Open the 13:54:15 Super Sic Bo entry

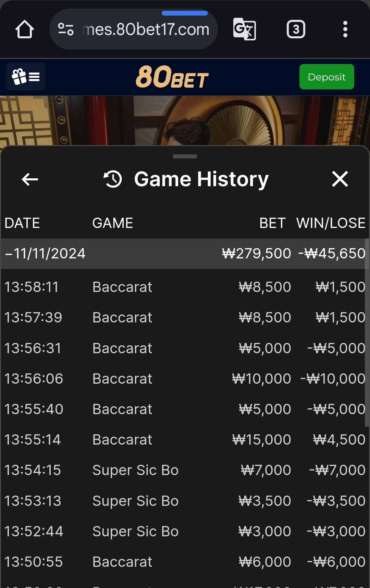click(185, 470)
